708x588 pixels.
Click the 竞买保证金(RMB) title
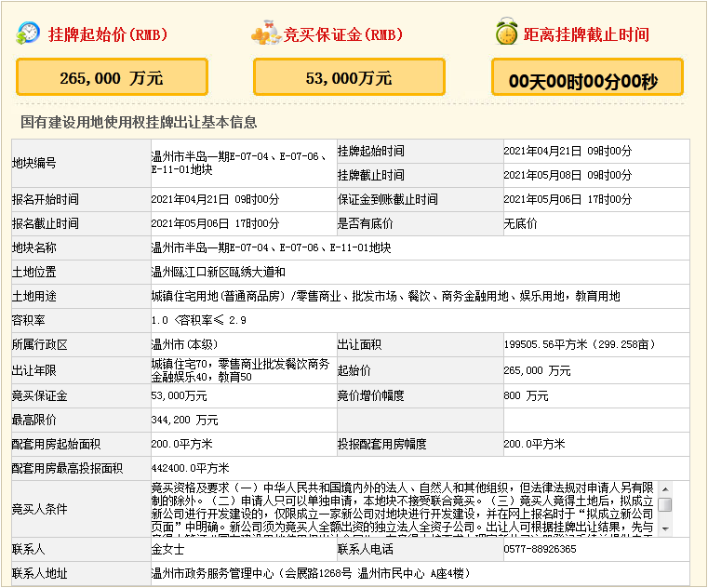tap(343, 34)
